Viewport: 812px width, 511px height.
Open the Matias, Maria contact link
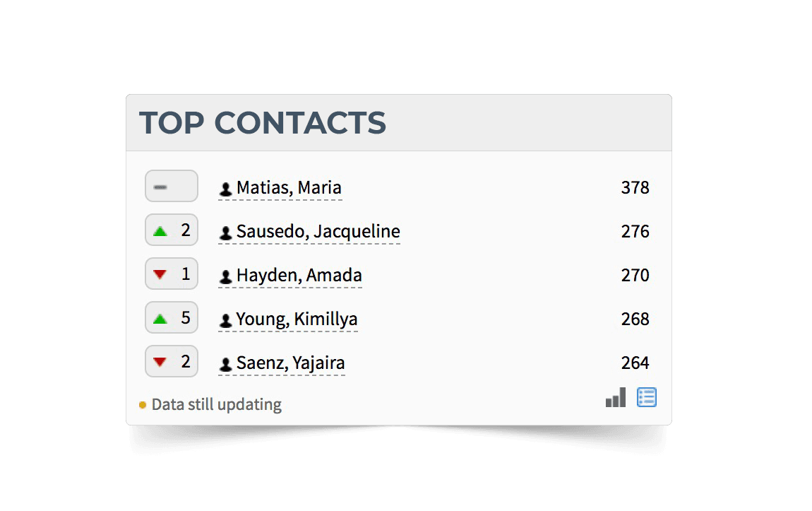click(289, 187)
